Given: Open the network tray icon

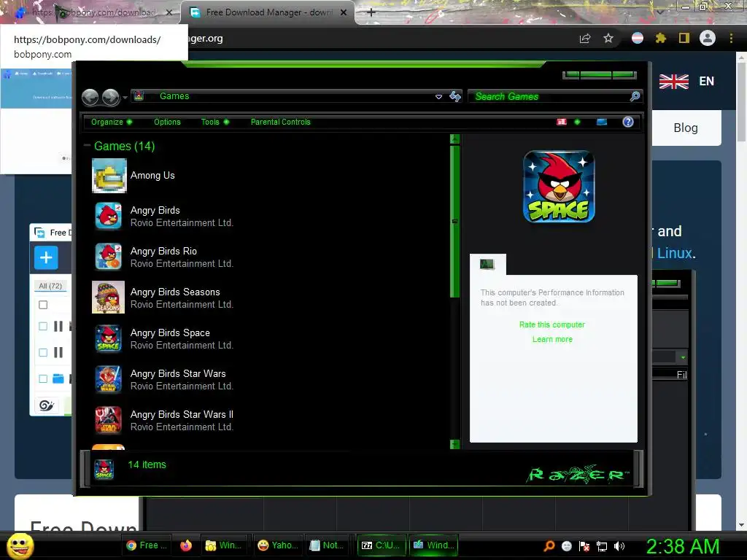Looking at the screenshot, I should [602, 547].
